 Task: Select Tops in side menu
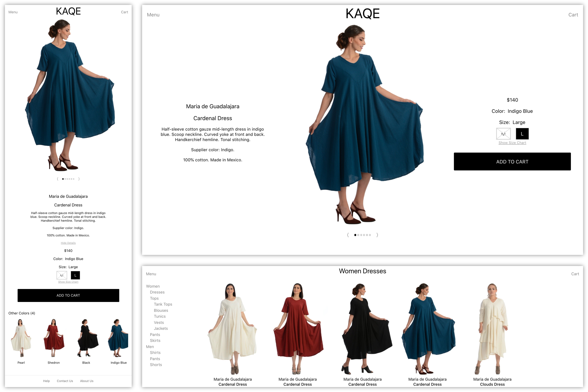(x=154, y=298)
